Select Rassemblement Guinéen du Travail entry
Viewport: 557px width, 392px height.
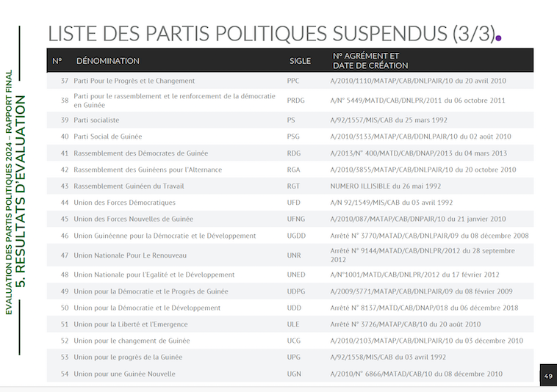coord(129,186)
